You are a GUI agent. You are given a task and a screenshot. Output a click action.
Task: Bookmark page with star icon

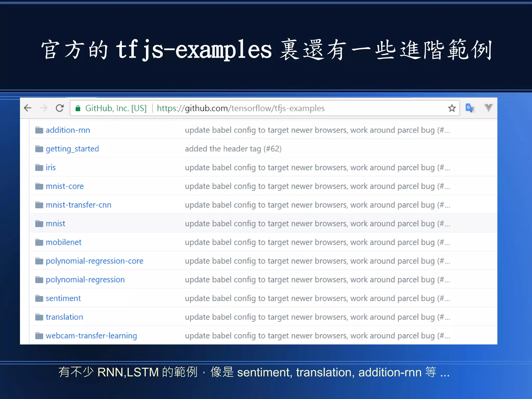[452, 108]
